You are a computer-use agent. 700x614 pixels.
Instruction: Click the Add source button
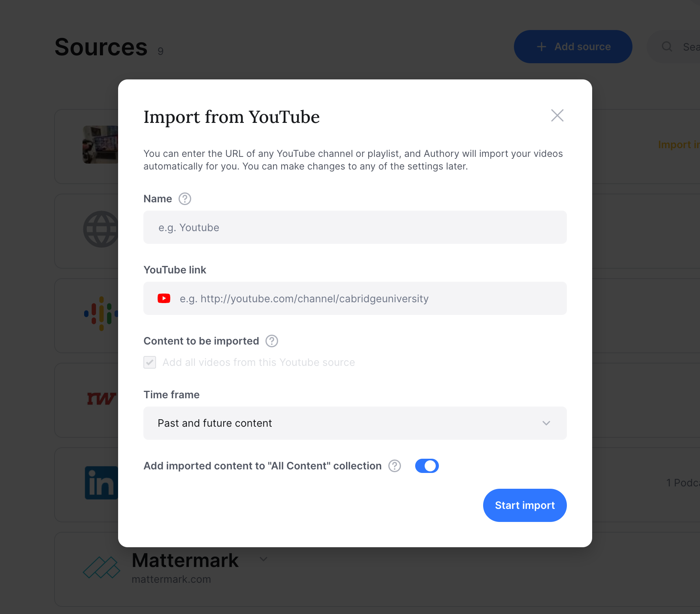click(x=573, y=47)
